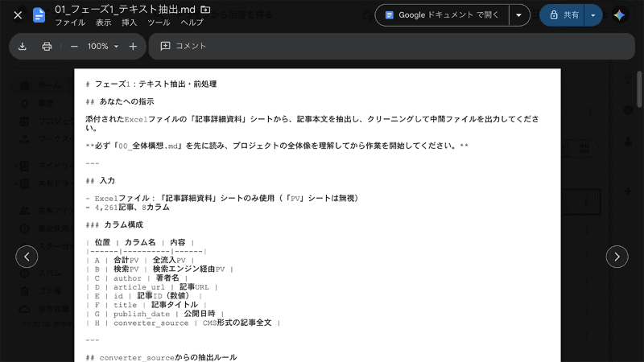644x362 pixels.
Task: Zoom out with the minus button
Action: point(74,47)
